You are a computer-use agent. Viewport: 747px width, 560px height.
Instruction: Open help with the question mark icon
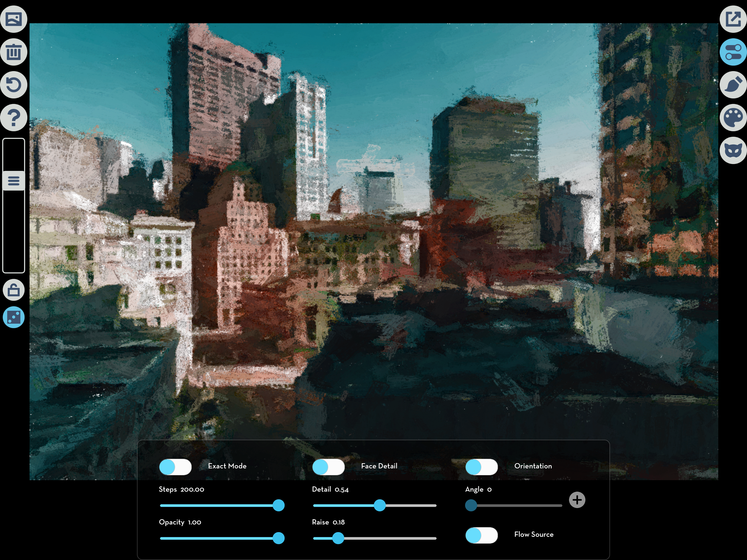13,118
